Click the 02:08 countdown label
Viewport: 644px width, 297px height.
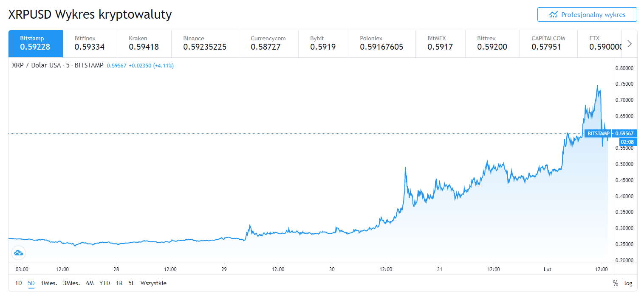628,142
